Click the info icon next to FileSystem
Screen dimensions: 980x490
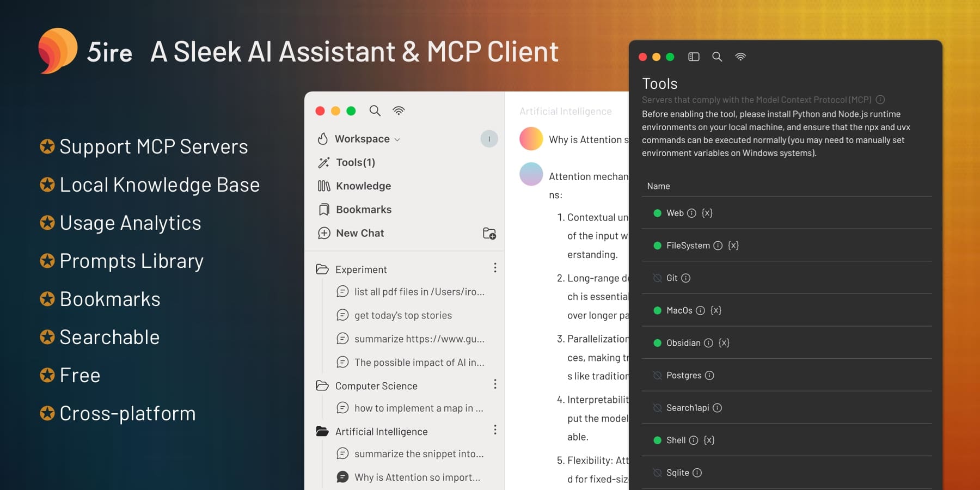click(718, 246)
